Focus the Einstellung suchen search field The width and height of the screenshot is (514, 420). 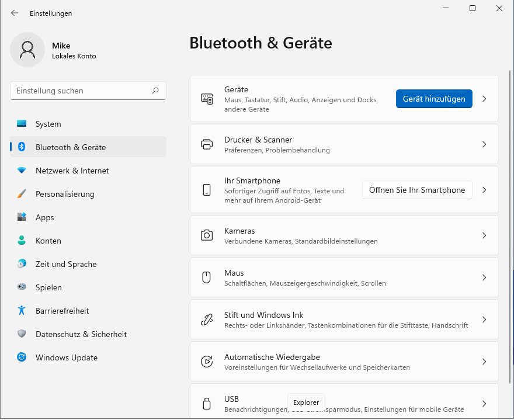[82, 91]
